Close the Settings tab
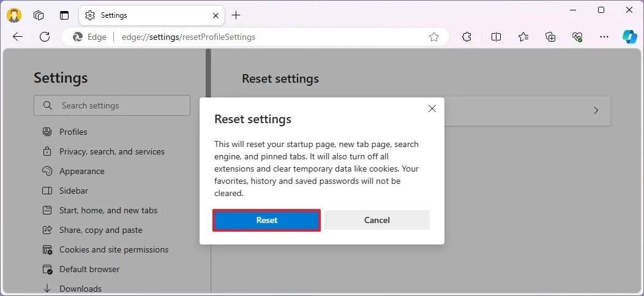The height and width of the screenshot is (296, 644). (x=215, y=15)
